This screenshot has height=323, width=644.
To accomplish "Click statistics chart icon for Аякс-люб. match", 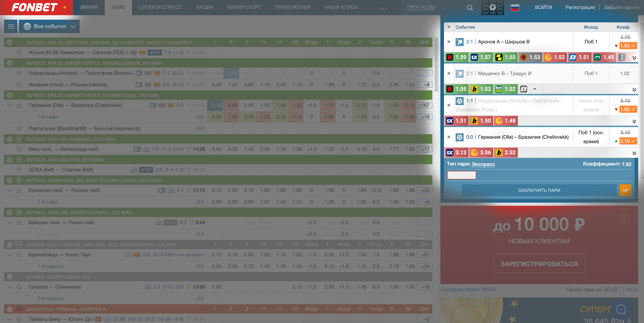I will coord(146,149).
